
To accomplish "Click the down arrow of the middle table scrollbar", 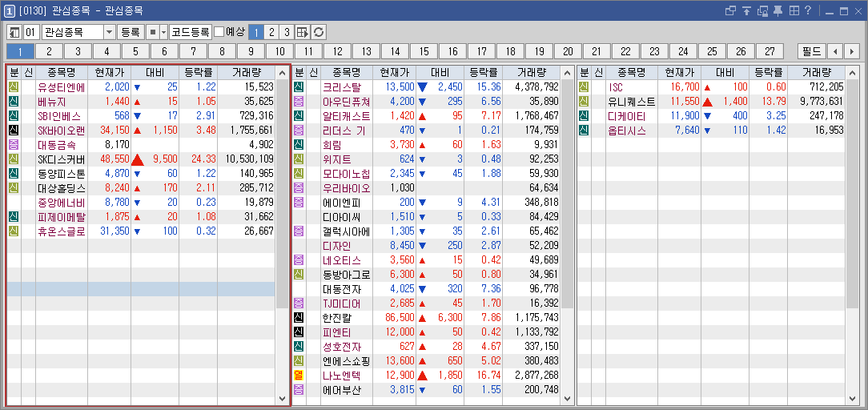I will tap(568, 398).
